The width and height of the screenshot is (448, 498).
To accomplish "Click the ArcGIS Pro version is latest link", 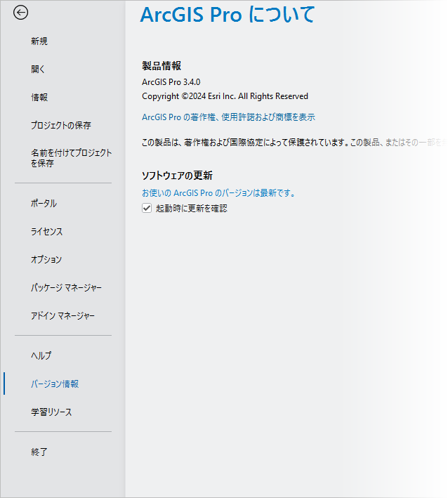I will (218, 192).
